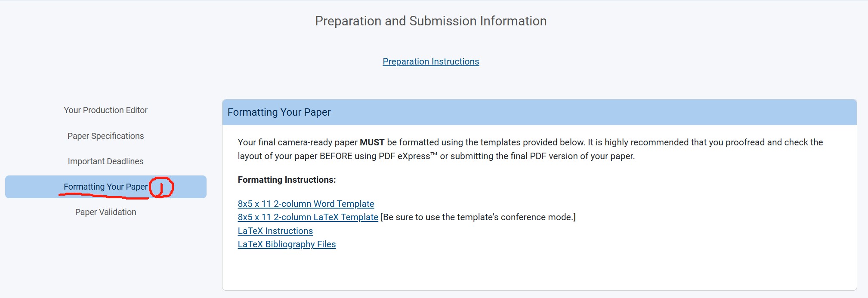Screen dimensions: 868x298
Task: Go to the Paper Validation tab
Action: point(105,212)
